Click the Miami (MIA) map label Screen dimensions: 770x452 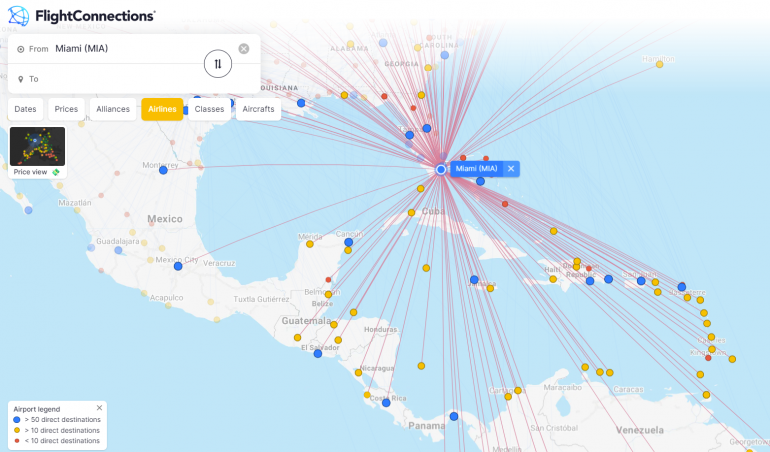click(x=477, y=169)
